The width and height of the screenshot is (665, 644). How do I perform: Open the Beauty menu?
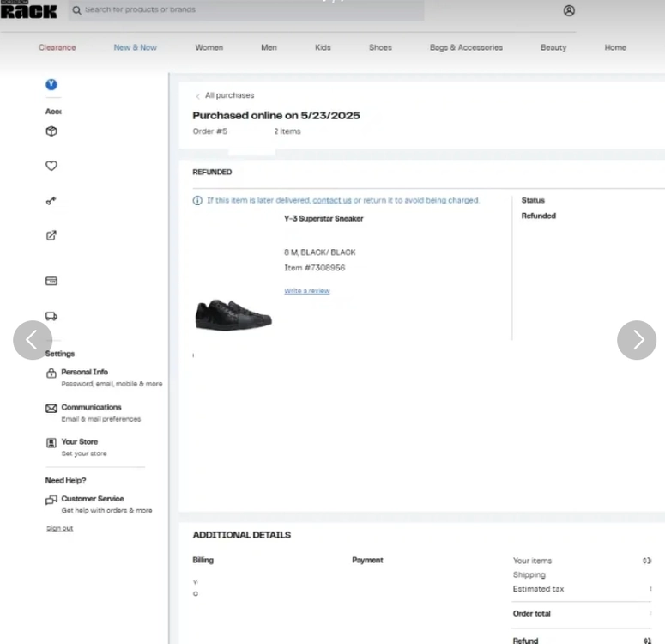[553, 47]
